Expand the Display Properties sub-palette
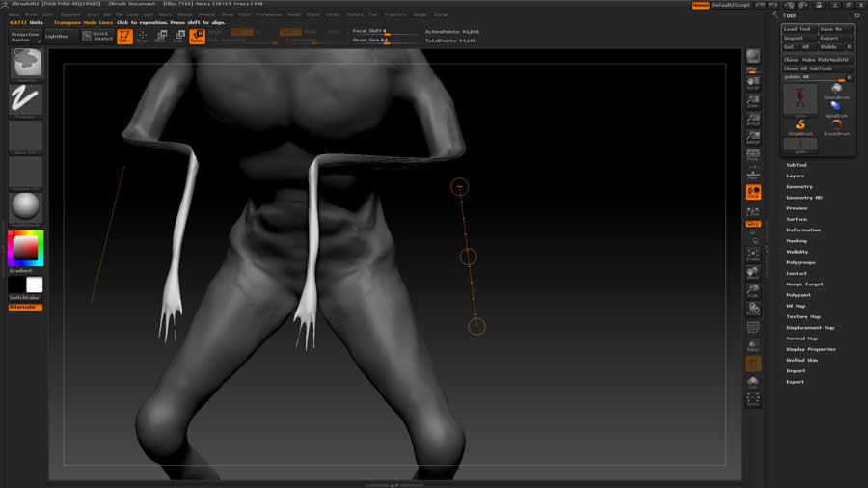The height and width of the screenshot is (488, 868). click(811, 349)
